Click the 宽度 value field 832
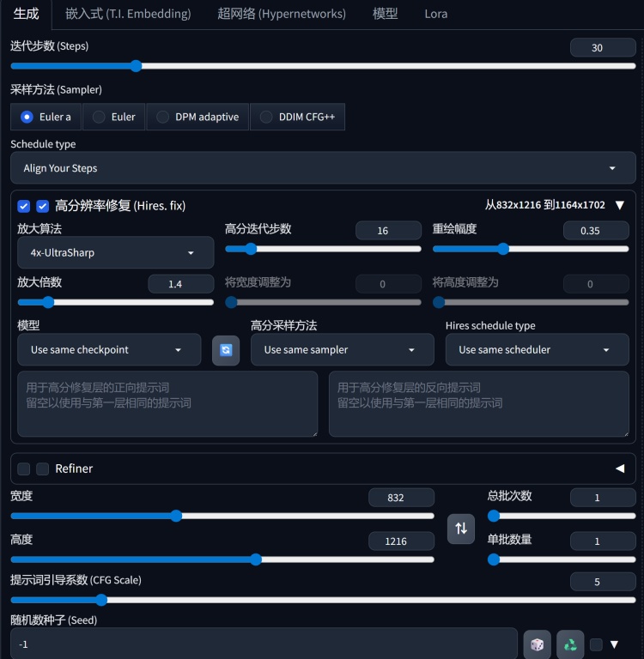This screenshot has height=659, width=644. point(401,497)
